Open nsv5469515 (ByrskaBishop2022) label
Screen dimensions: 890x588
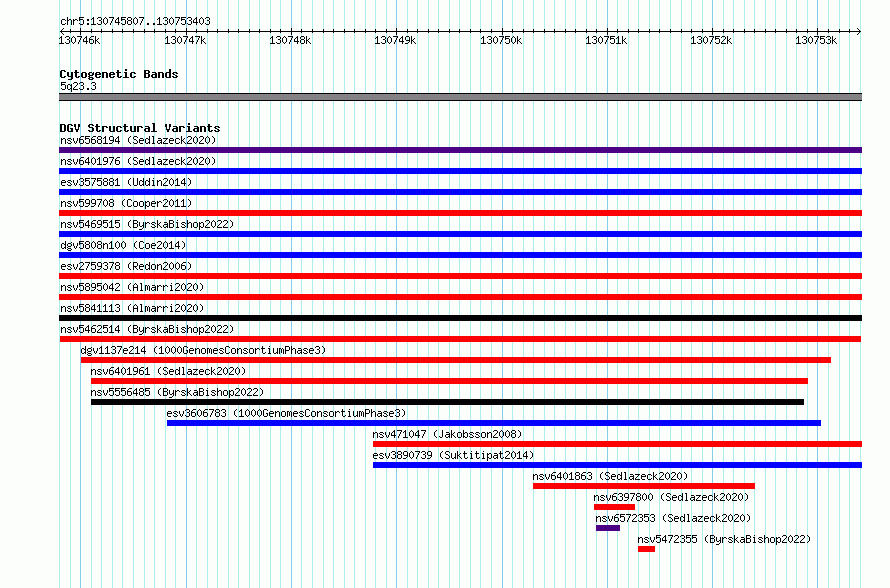[147, 224]
